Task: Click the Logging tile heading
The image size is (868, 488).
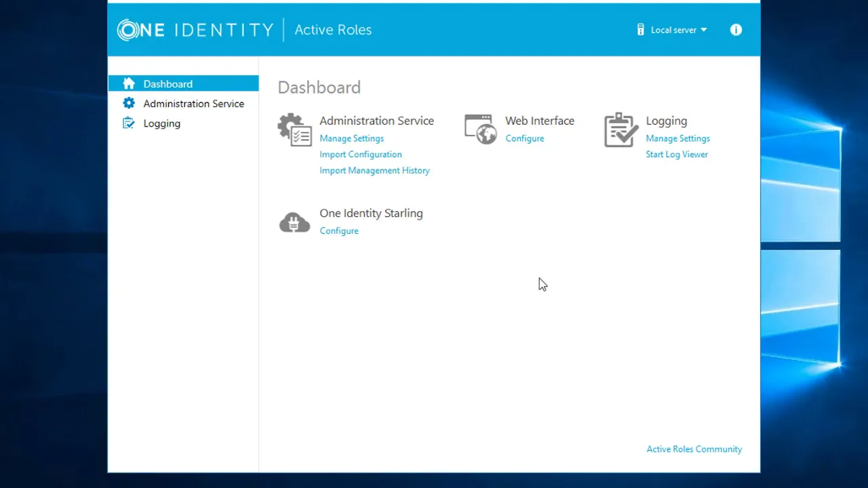Action: [x=666, y=121]
